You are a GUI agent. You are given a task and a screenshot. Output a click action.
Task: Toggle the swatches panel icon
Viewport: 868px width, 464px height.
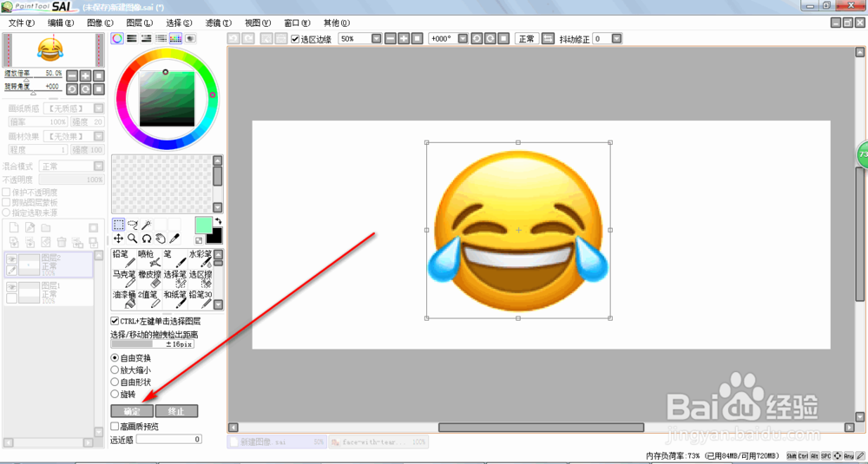[x=175, y=38]
